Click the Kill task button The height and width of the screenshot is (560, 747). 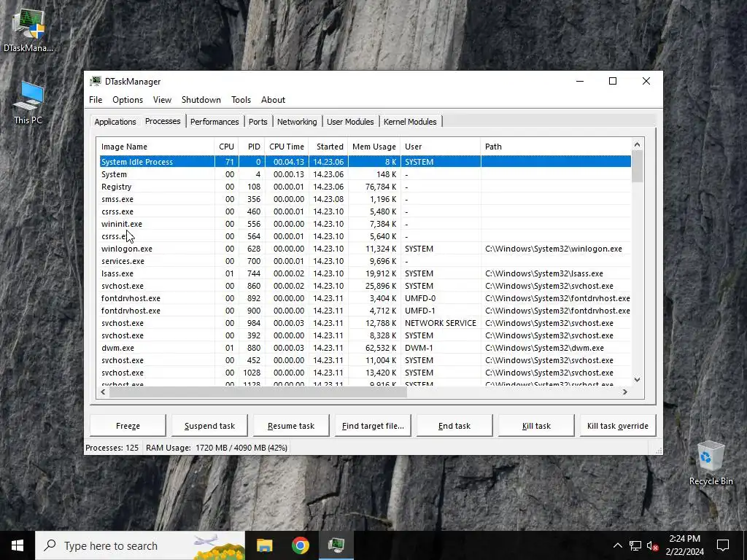pyautogui.click(x=536, y=426)
